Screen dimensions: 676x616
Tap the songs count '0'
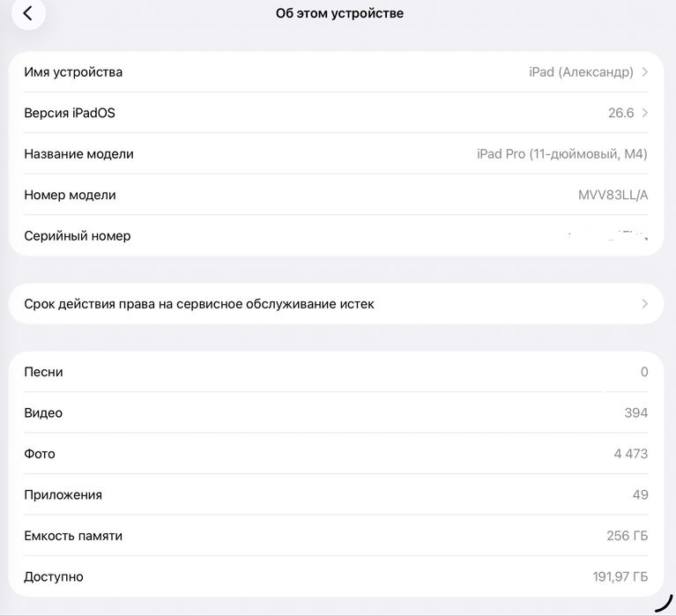point(644,372)
